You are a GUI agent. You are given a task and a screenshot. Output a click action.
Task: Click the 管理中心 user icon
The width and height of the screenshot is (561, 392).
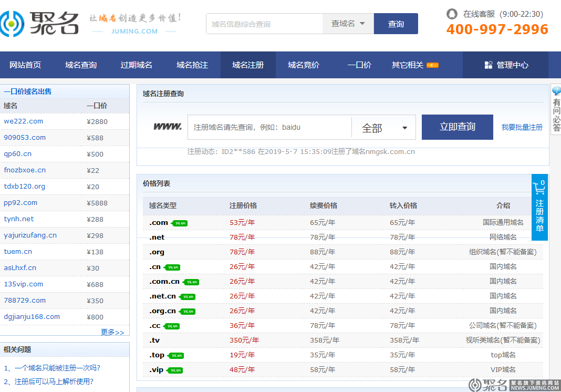[487, 65]
